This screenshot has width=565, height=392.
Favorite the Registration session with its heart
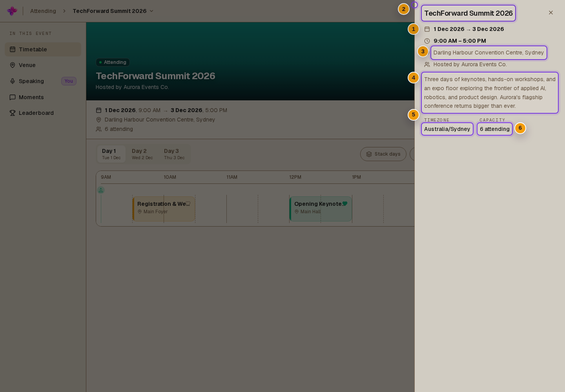pos(188,203)
